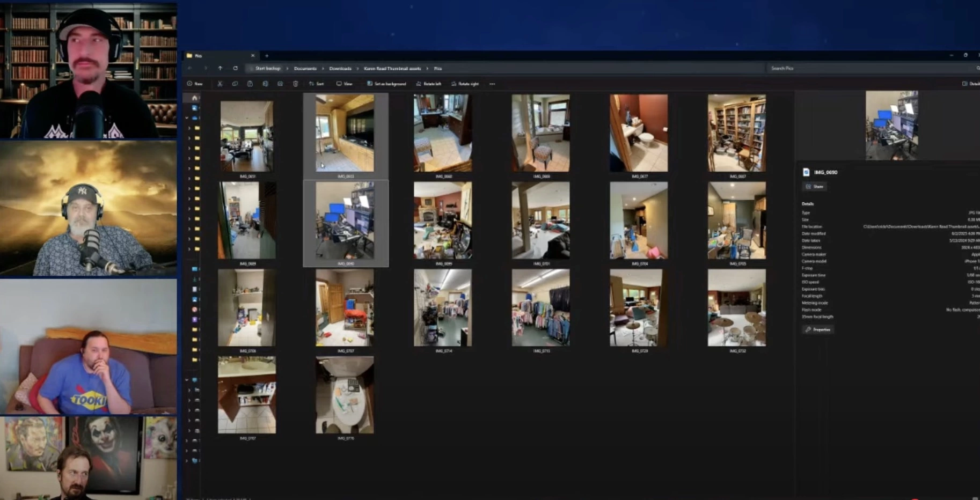The width and height of the screenshot is (980, 500).
Task: Click the preview image in details pane
Action: [x=891, y=125]
